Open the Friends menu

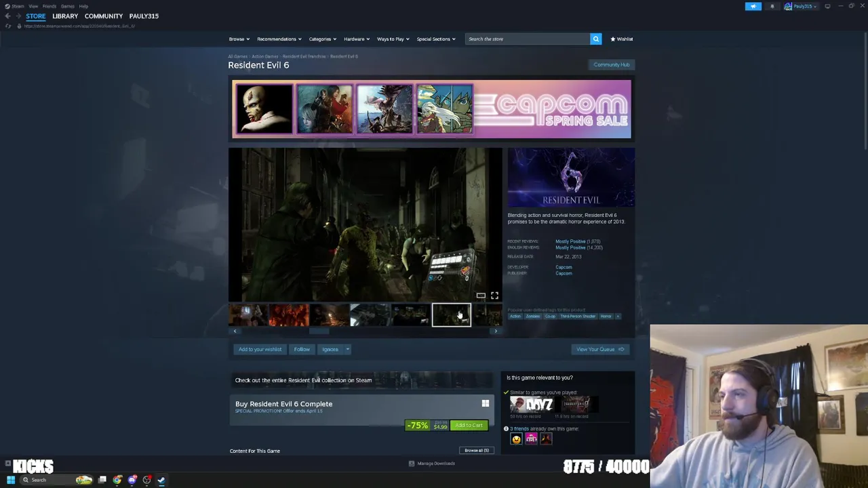click(x=50, y=6)
